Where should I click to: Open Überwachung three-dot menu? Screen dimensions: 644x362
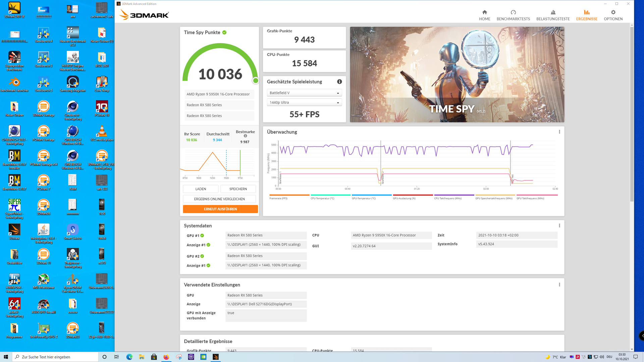coord(559,132)
